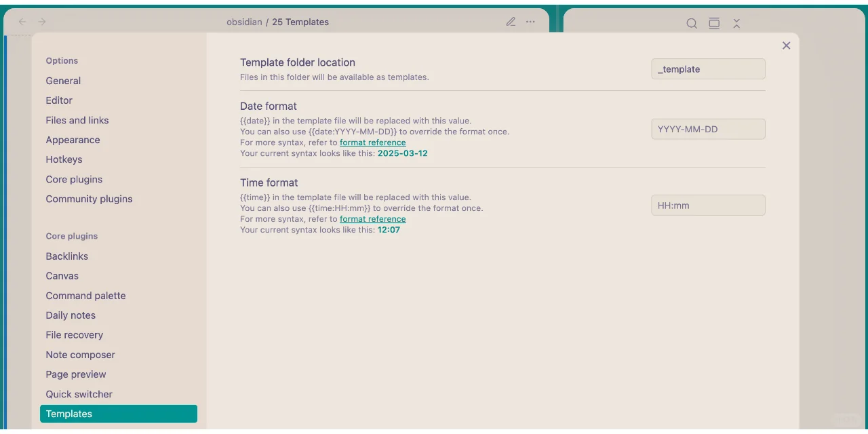Click the pane layout icon beside search
The height and width of the screenshot is (434, 868).
(x=714, y=23)
